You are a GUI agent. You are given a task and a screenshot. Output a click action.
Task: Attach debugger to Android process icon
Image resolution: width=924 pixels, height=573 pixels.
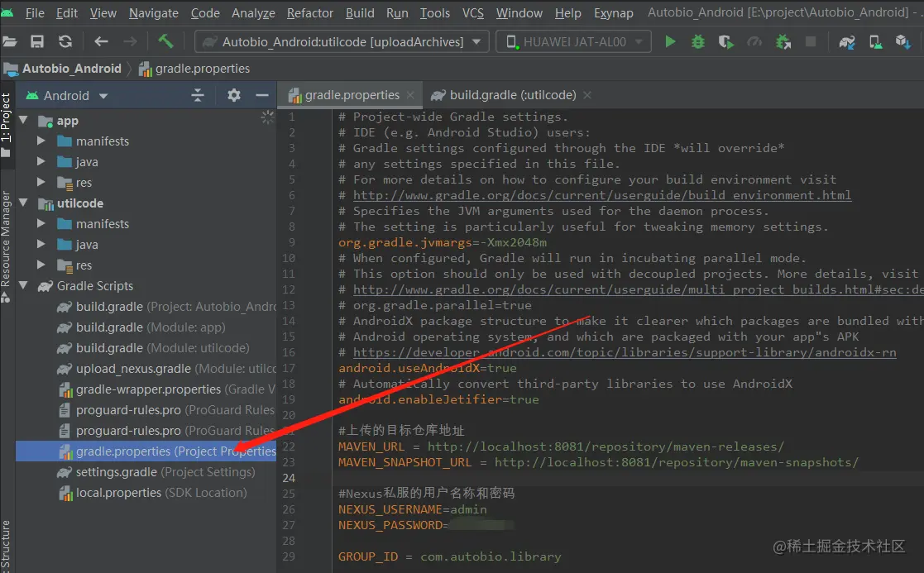[x=783, y=42]
